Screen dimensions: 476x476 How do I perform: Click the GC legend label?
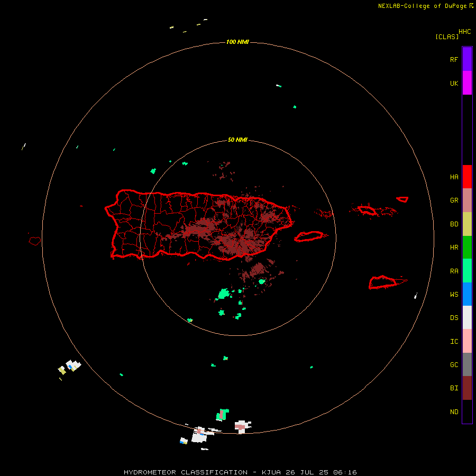pos(454,364)
